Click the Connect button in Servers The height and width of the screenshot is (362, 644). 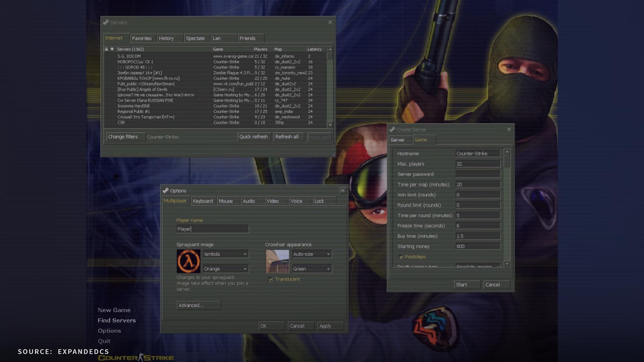pyautogui.click(x=319, y=137)
